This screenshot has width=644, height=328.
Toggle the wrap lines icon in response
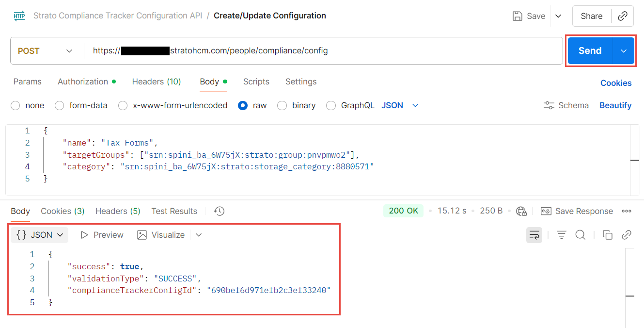pos(534,235)
